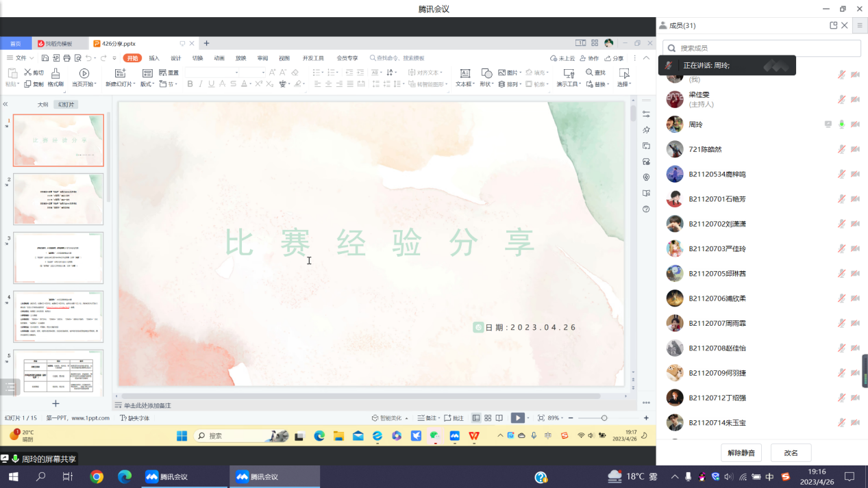
Task: Toggle Bold formatting button
Action: point(190,84)
